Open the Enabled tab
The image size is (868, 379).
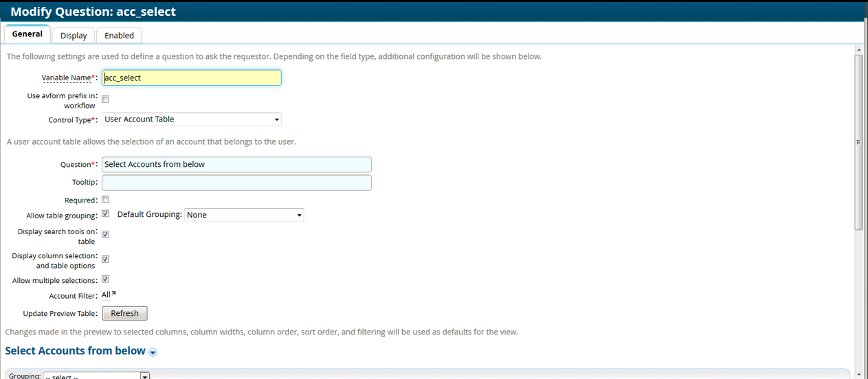pyautogui.click(x=119, y=36)
